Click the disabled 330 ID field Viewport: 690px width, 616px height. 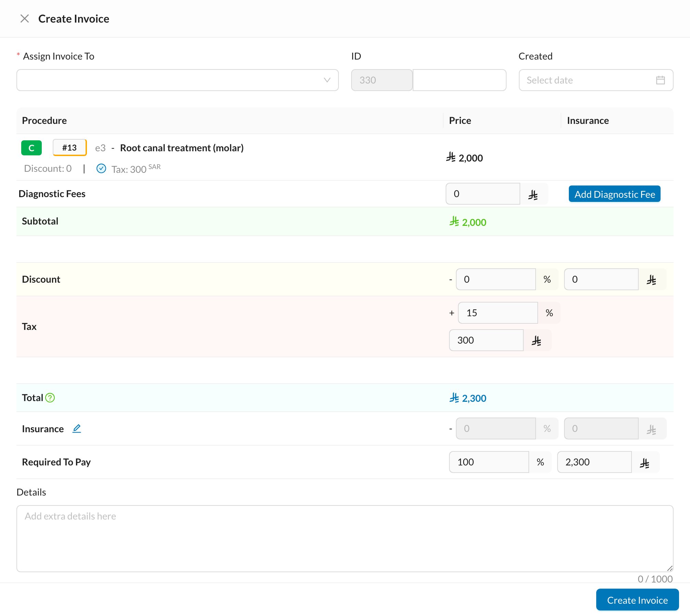click(382, 80)
